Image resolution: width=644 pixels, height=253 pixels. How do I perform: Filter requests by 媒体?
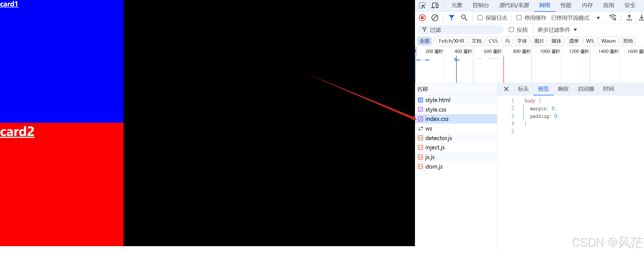point(556,41)
